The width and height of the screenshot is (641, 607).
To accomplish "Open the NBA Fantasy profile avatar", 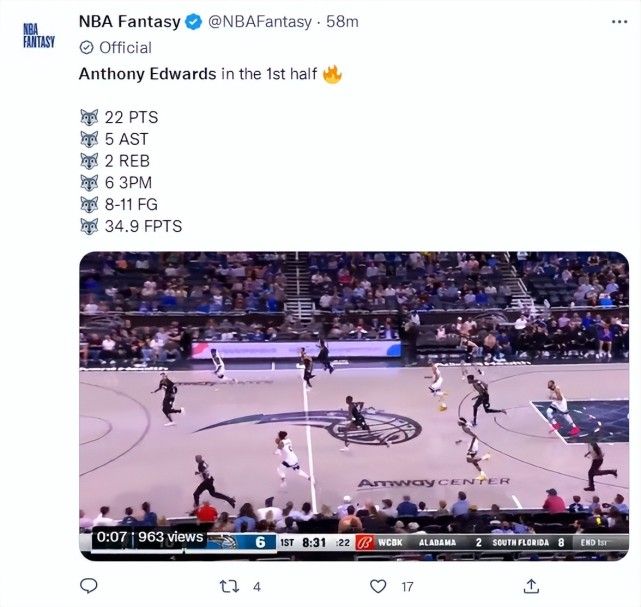I will (39, 36).
